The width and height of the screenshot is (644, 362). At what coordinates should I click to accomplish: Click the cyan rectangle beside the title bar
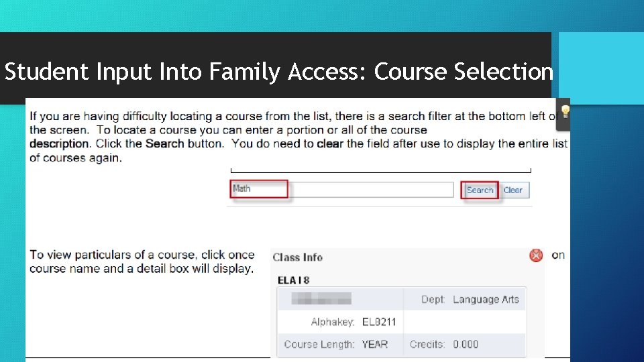[601, 68]
